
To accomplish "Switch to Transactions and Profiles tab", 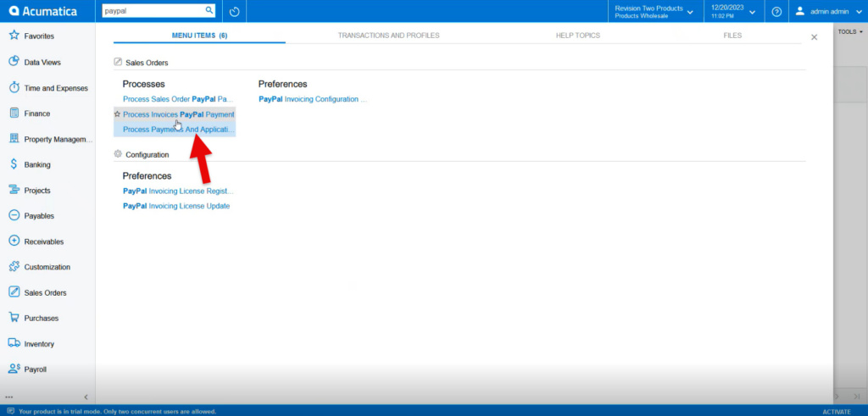I will tap(388, 36).
